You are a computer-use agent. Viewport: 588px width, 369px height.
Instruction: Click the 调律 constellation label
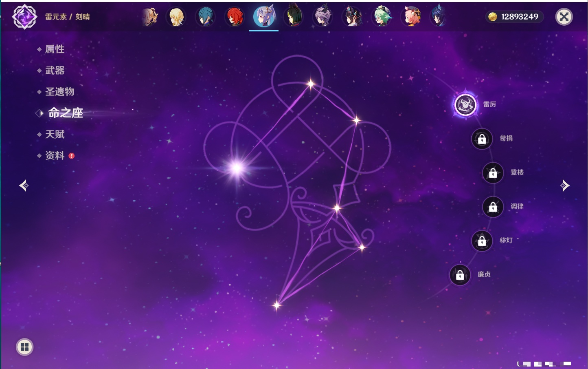tap(517, 206)
